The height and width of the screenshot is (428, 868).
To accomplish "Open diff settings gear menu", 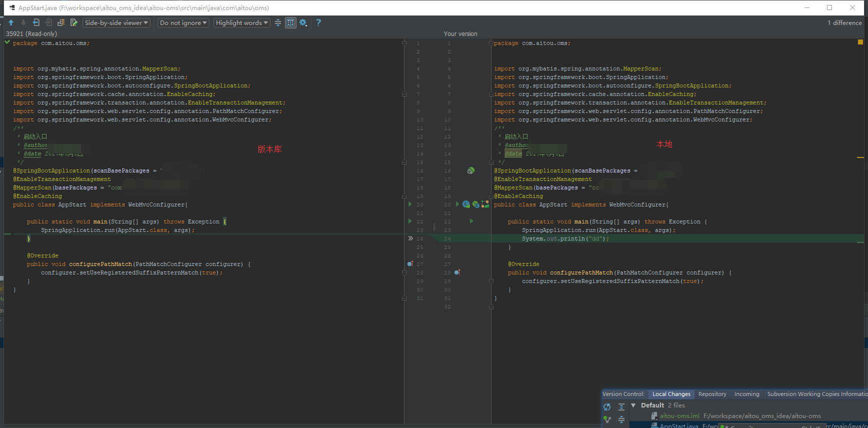I will [303, 22].
